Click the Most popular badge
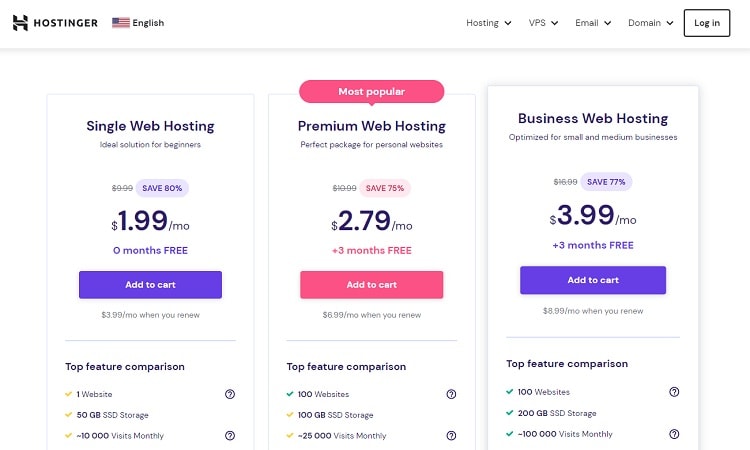The image size is (750, 450). click(372, 91)
